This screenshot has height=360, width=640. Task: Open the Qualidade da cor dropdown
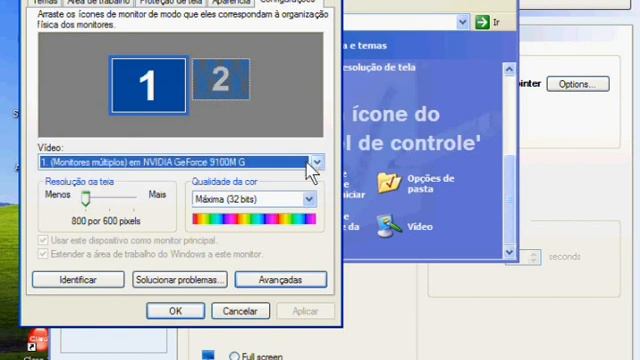click(309, 199)
